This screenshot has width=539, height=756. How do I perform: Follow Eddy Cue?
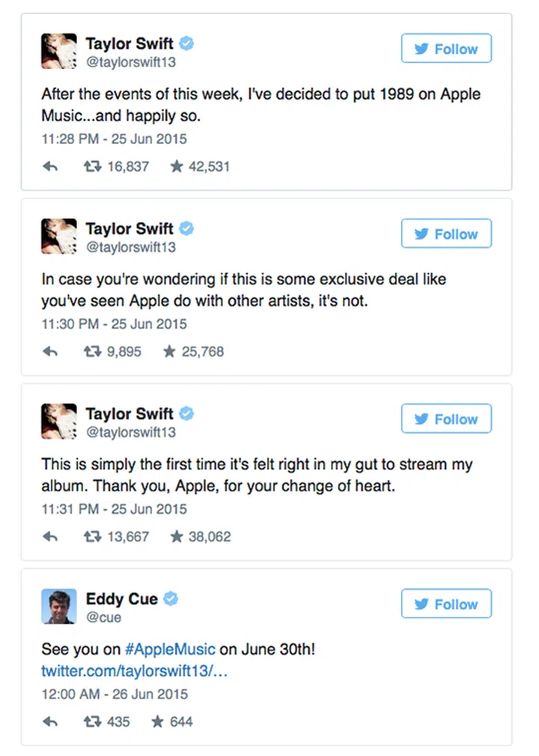pyautogui.click(x=446, y=604)
